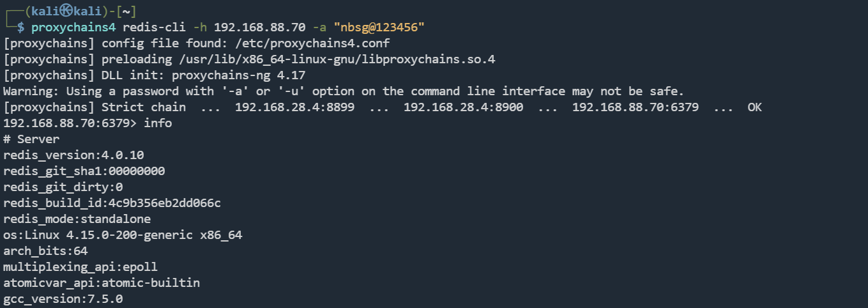Click the gcc_version:7.5.0 line

pos(63,299)
